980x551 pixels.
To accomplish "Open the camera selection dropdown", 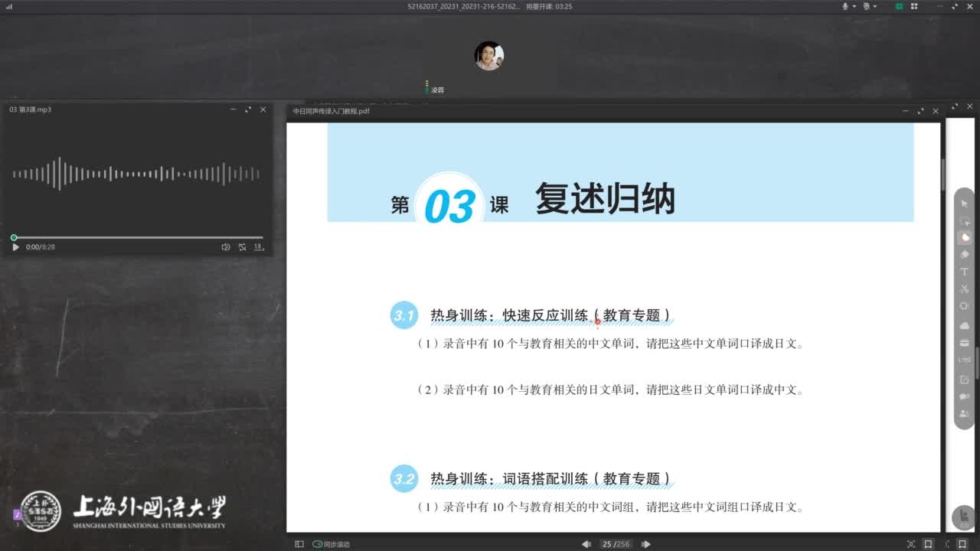I will (875, 6).
